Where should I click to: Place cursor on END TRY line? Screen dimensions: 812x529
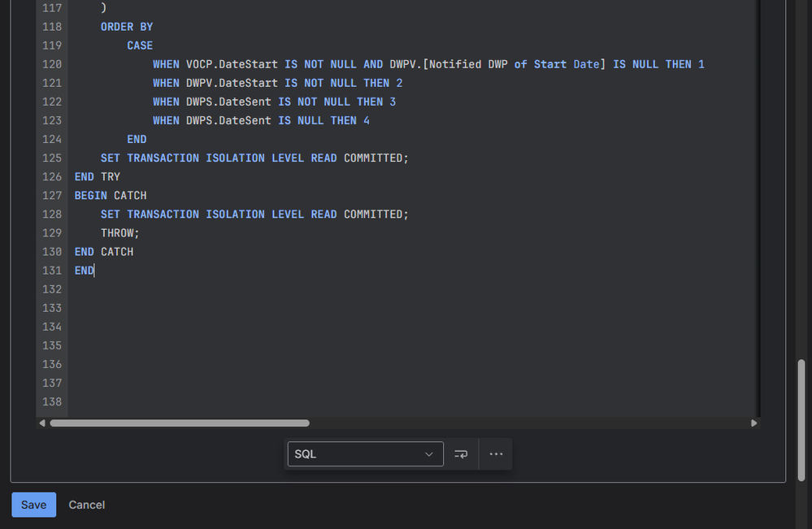point(96,176)
